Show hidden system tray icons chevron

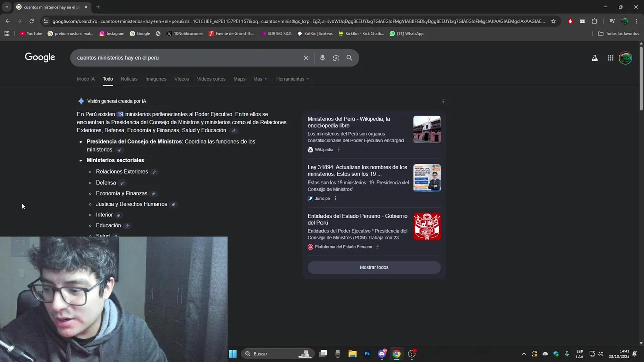click(x=523, y=354)
